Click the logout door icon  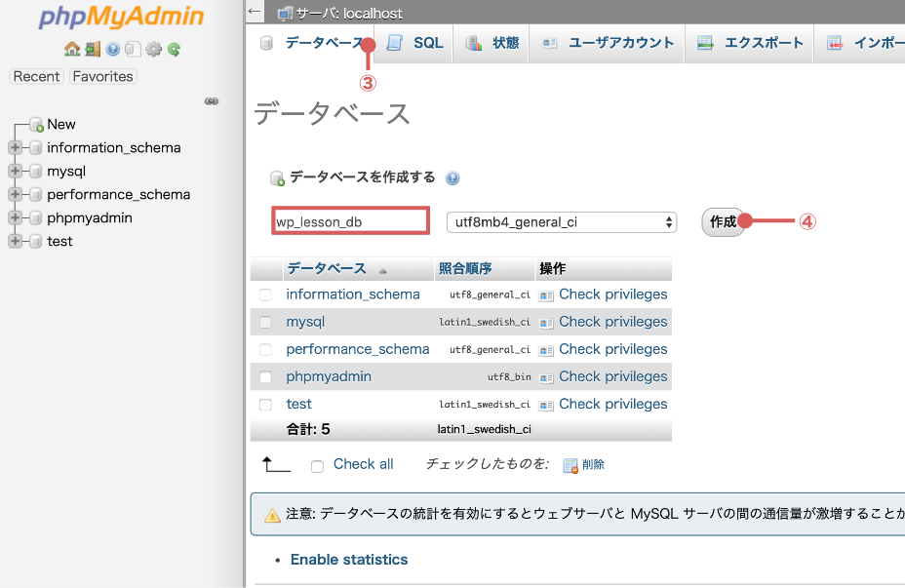(92, 49)
